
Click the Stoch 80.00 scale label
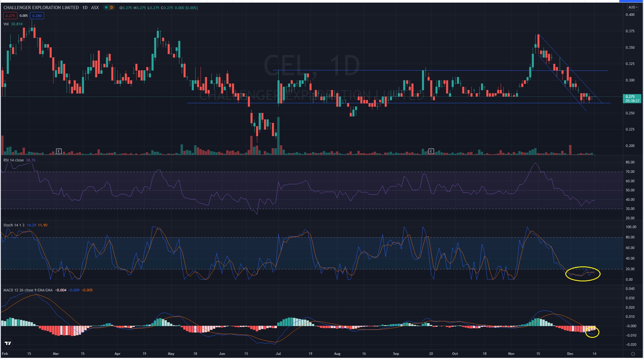click(x=630, y=237)
